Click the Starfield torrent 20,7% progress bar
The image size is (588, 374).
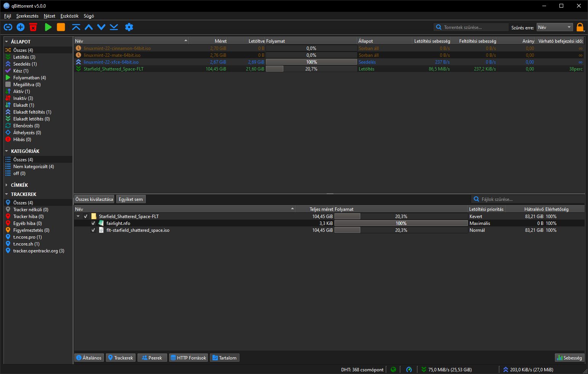tap(311, 69)
